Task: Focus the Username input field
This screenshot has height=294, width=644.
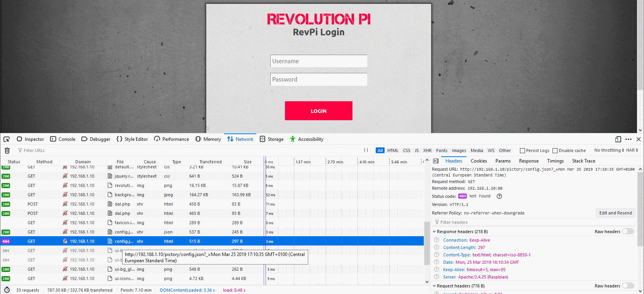Action: 319,61
